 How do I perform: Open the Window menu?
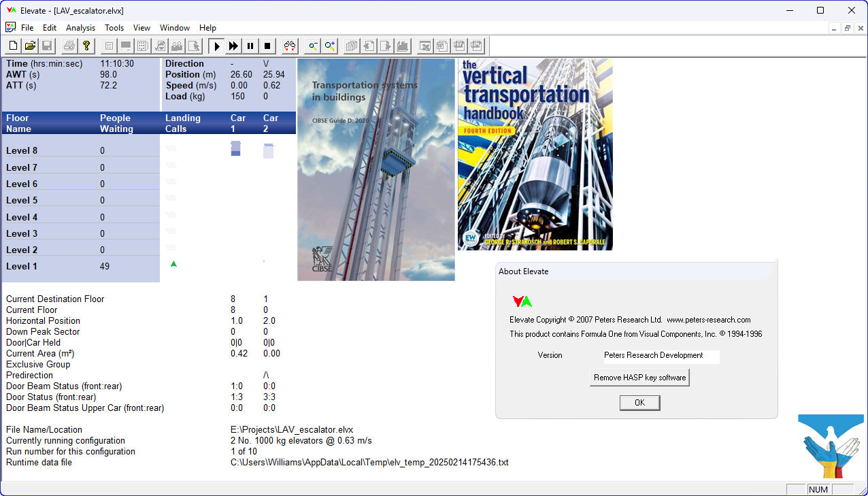(175, 28)
